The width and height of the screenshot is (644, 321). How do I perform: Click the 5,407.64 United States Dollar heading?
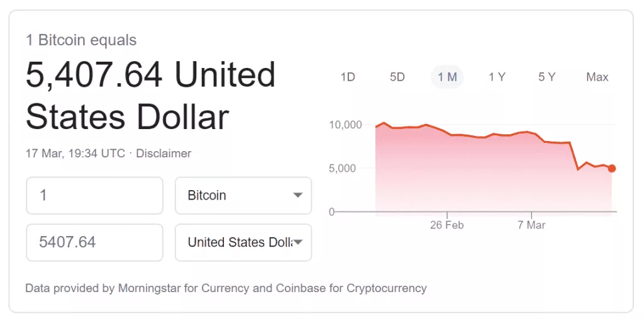151,96
